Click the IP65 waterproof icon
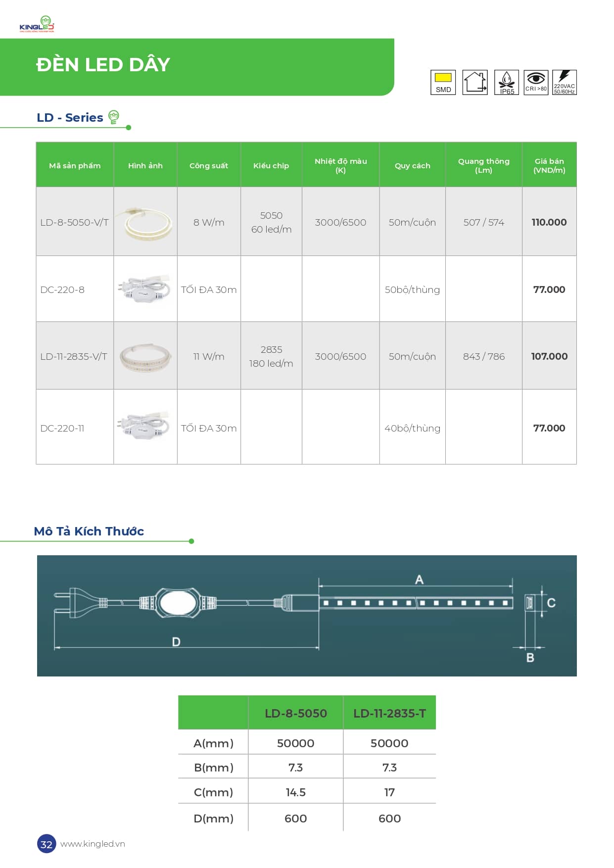The height and width of the screenshot is (868, 614). tap(507, 82)
